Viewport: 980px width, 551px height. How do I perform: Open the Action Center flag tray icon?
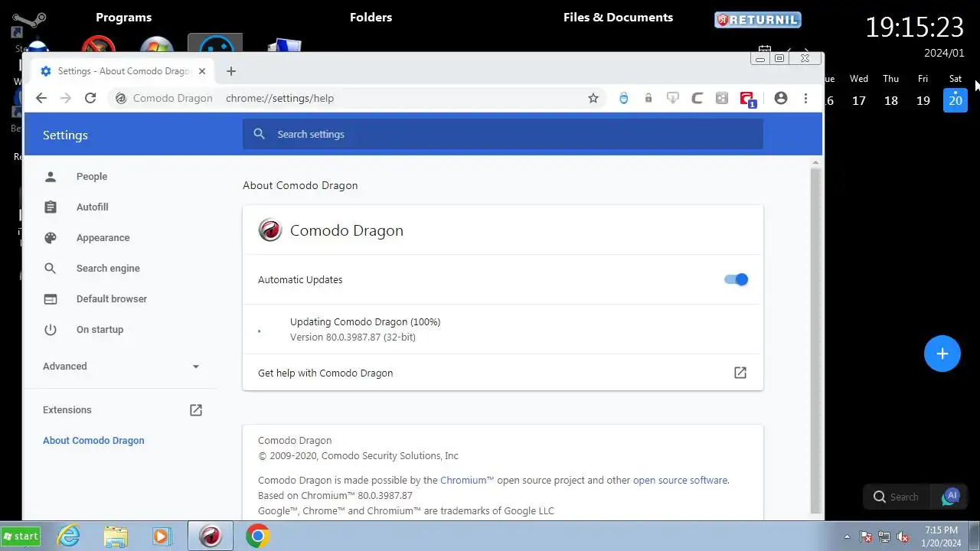[866, 537]
